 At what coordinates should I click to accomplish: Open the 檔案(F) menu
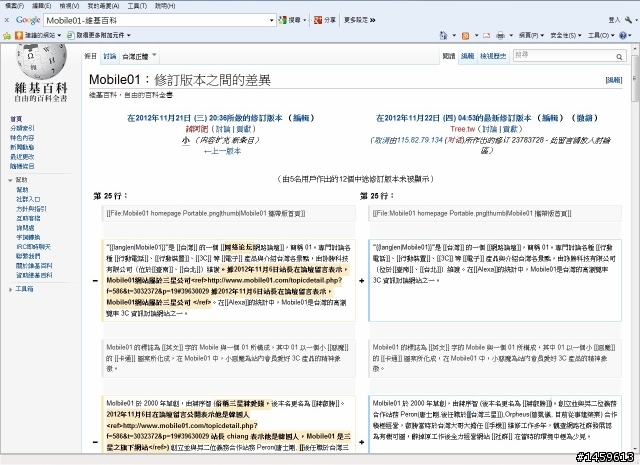pos(14,6)
